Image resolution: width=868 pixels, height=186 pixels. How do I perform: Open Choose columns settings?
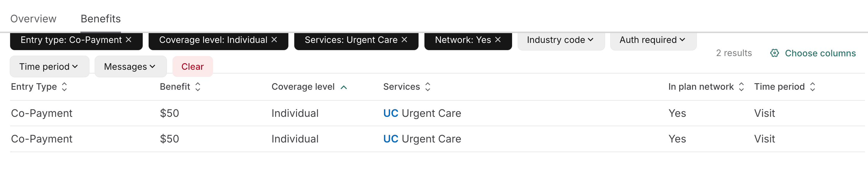coord(820,53)
